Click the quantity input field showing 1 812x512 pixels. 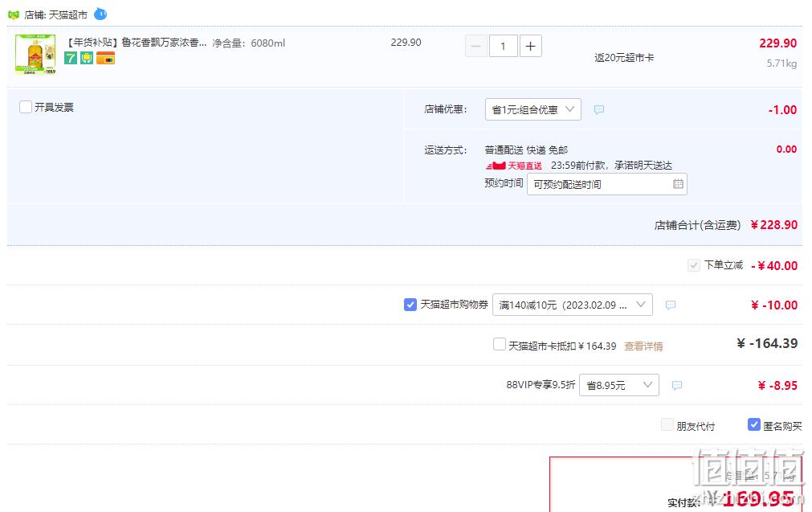point(503,46)
